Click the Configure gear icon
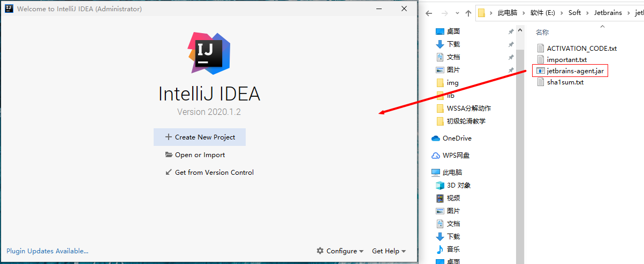644x264 pixels. tap(320, 251)
